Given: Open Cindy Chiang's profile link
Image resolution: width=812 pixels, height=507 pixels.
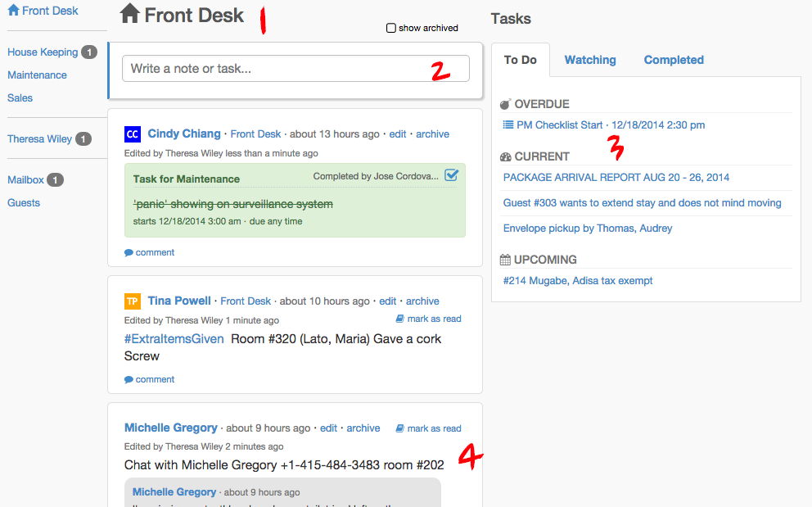Looking at the screenshot, I should point(184,134).
